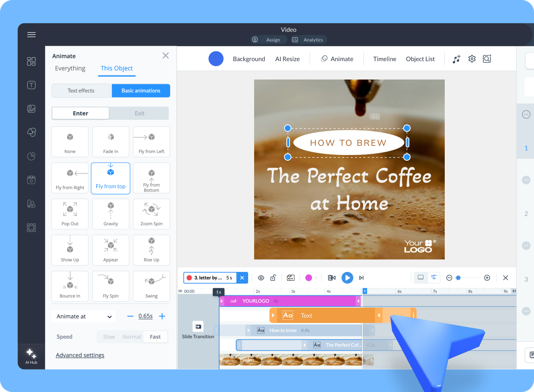Open Advanced settings in the Animate panel
The height and width of the screenshot is (392, 534).
(x=80, y=355)
